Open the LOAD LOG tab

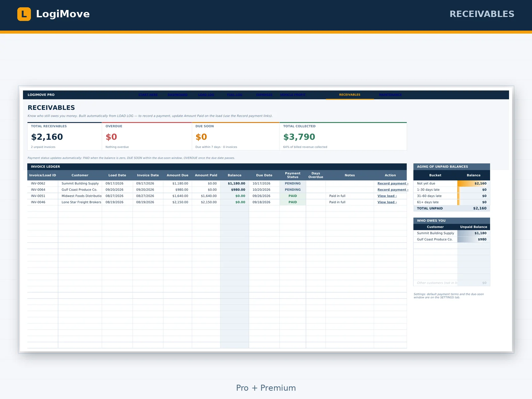(206, 95)
